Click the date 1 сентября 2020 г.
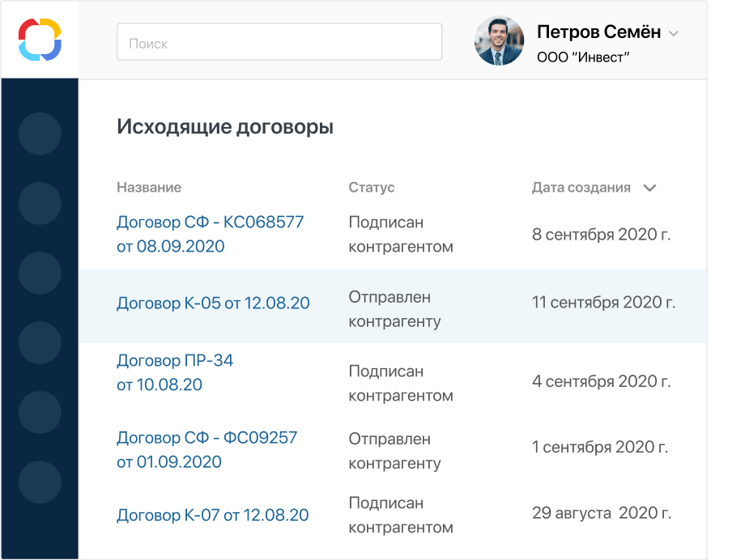Image resolution: width=732 pixels, height=560 pixels. tap(600, 448)
